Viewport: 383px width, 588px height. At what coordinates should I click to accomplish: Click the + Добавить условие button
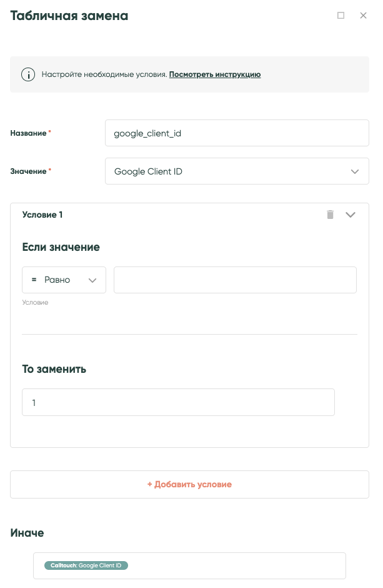[189, 484]
